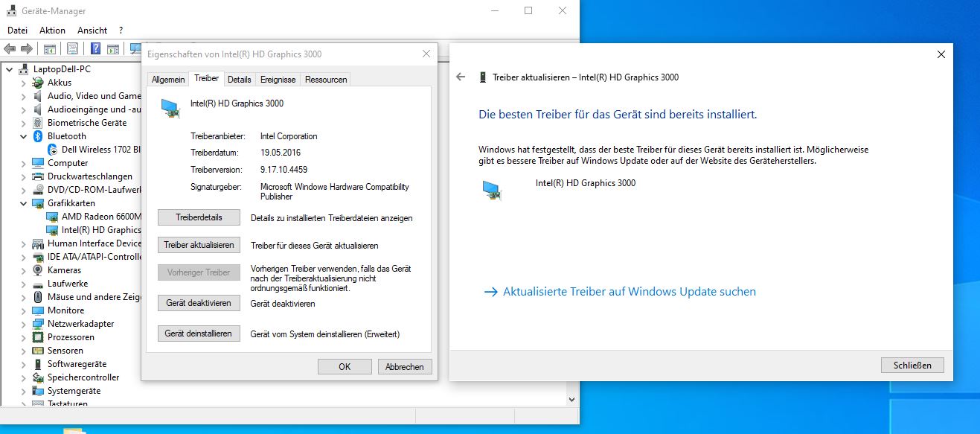Switch to the Ereignisse tab
The width and height of the screenshot is (980, 434).
(278, 80)
